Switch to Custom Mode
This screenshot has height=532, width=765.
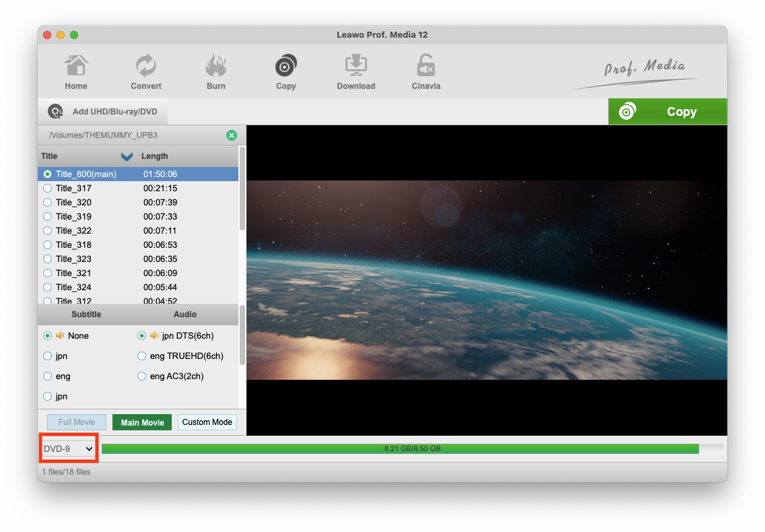pos(207,422)
